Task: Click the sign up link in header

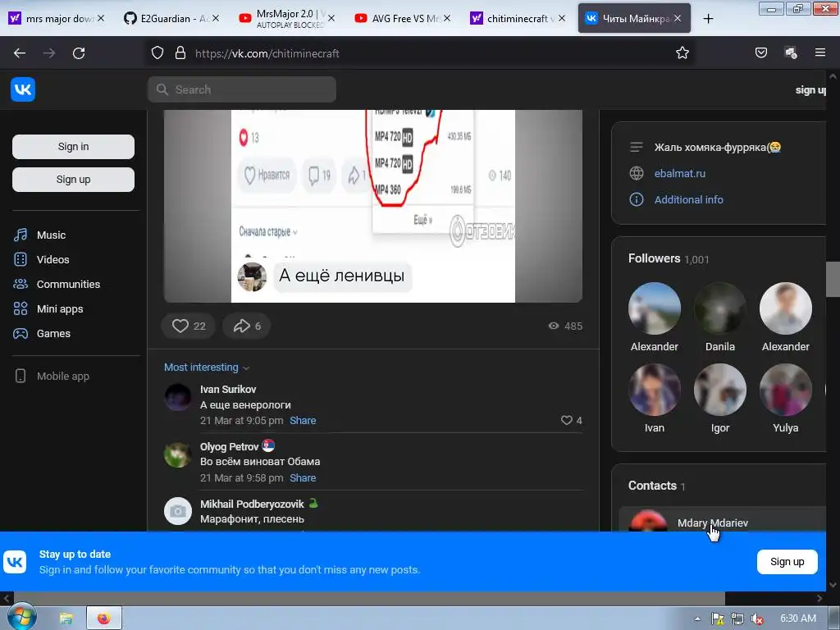Action: 810,90
